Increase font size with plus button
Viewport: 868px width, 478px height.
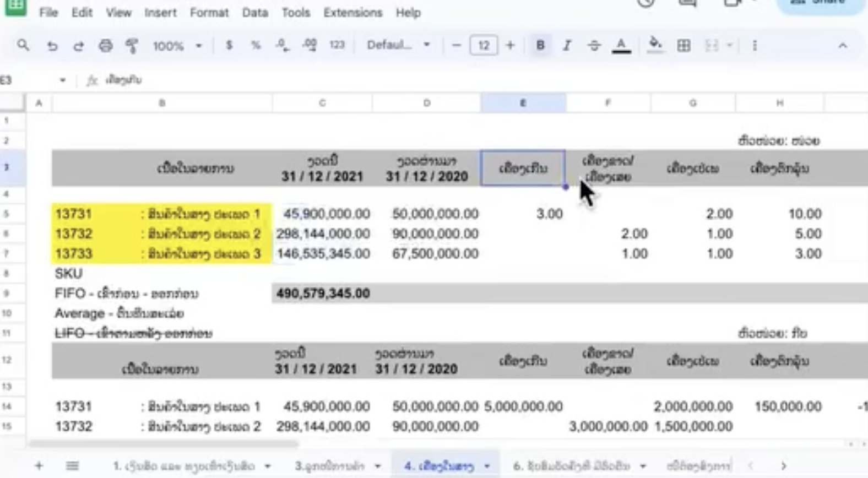pos(510,45)
